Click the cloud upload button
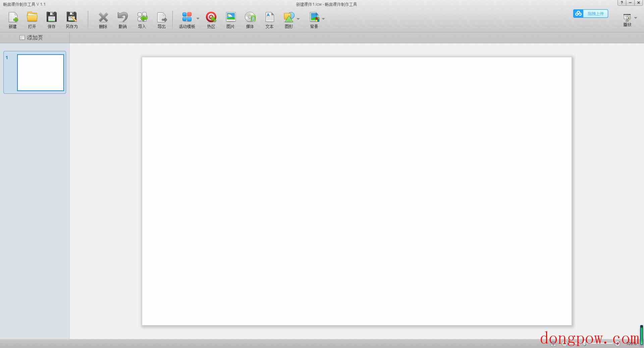This screenshot has width=644, height=348. (590, 13)
